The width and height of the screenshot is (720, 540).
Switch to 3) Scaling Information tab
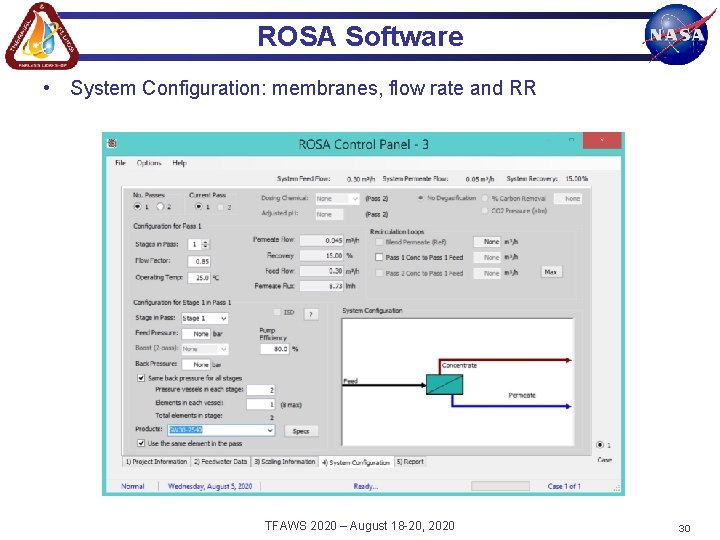(285, 461)
